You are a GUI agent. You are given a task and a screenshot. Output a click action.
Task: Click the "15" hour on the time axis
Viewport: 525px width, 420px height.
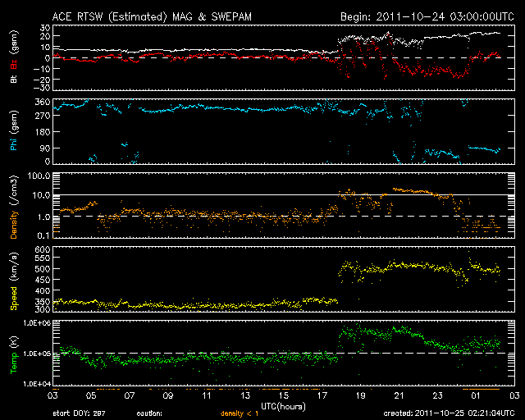pyautogui.click(x=284, y=396)
